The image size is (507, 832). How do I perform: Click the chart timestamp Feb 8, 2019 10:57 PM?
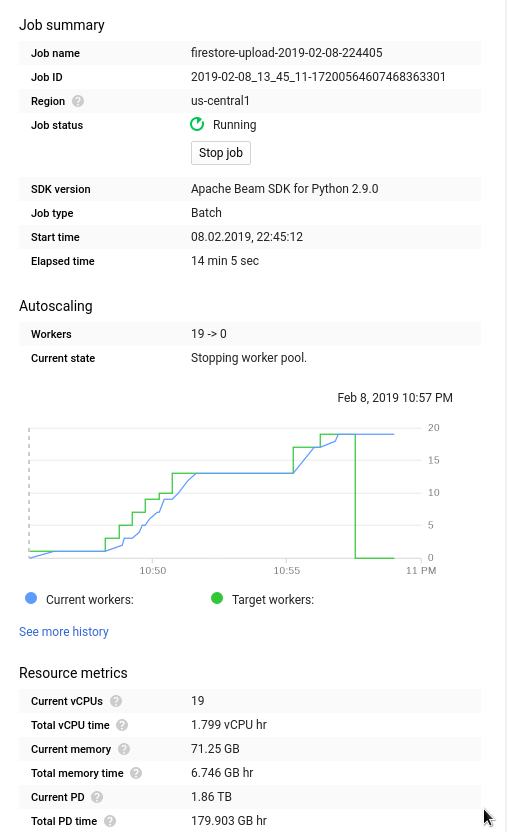click(395, 398)
